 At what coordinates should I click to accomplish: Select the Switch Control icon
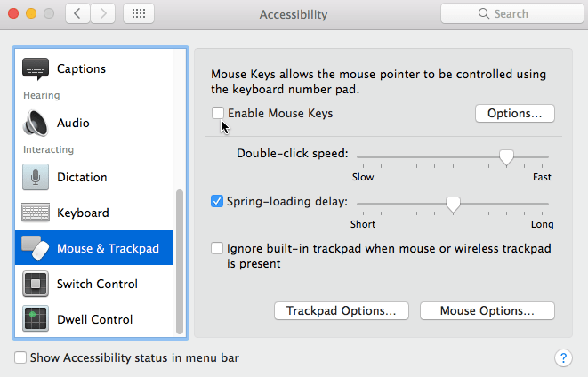[x=36, y=284]
